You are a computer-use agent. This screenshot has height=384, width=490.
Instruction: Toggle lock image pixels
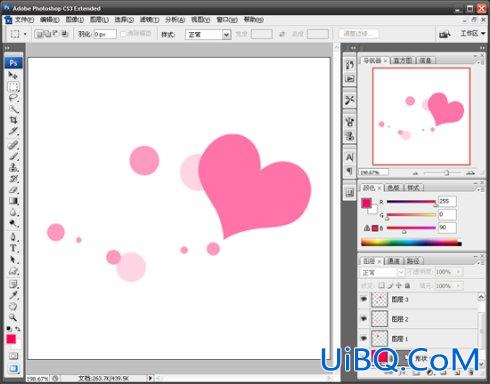click(390, 286)
